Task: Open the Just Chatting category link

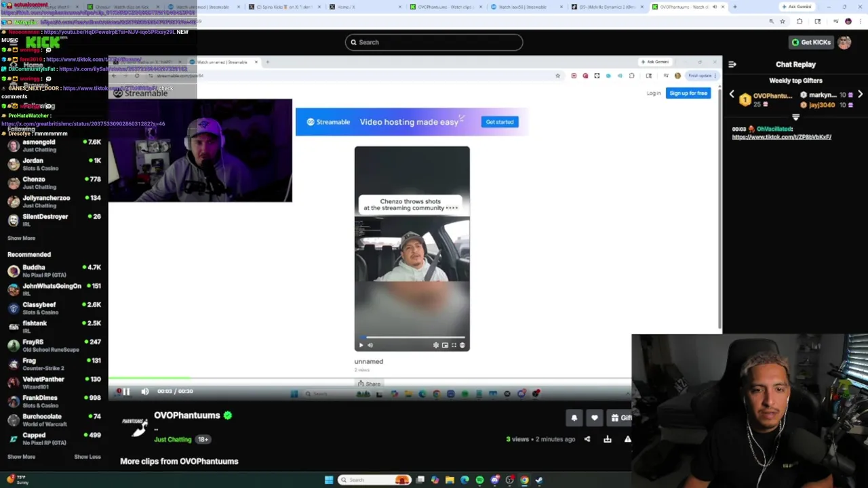Action: click(173, 439)
